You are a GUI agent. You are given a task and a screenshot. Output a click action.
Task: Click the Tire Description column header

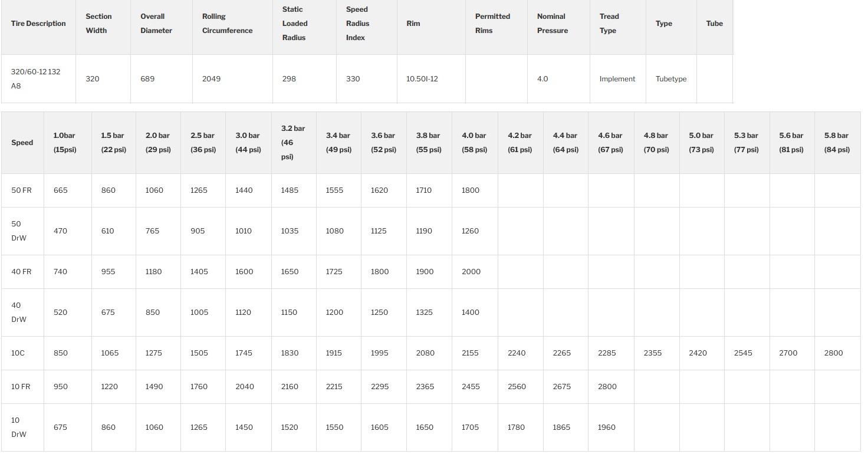tap(38, 24)
